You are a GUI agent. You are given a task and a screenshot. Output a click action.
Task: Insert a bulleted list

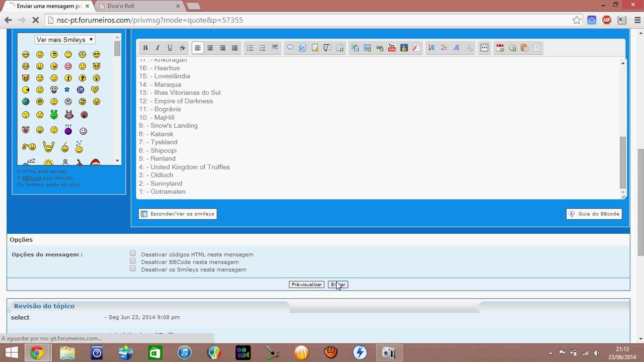tap(250, 48)
